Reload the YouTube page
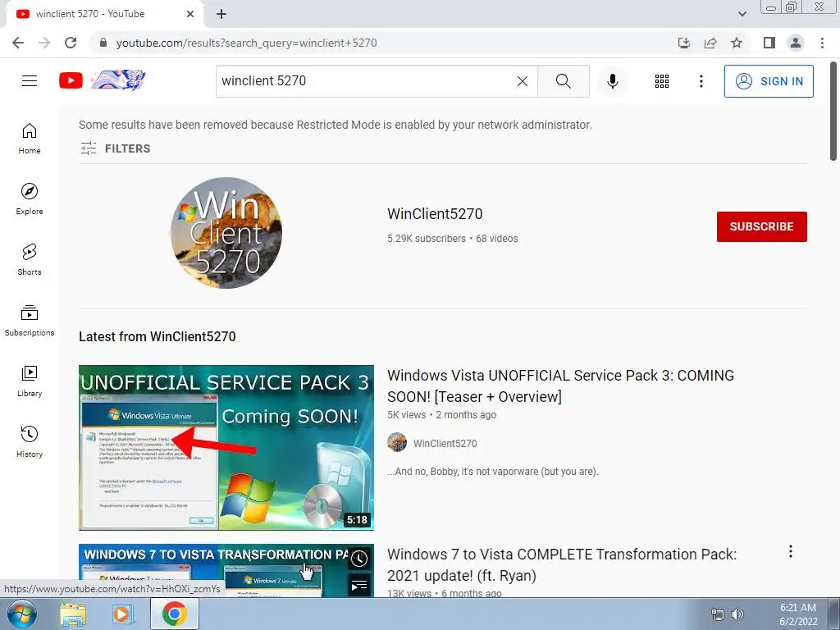The height and width of the screenshot is (630, 840). tap(71, 43)
